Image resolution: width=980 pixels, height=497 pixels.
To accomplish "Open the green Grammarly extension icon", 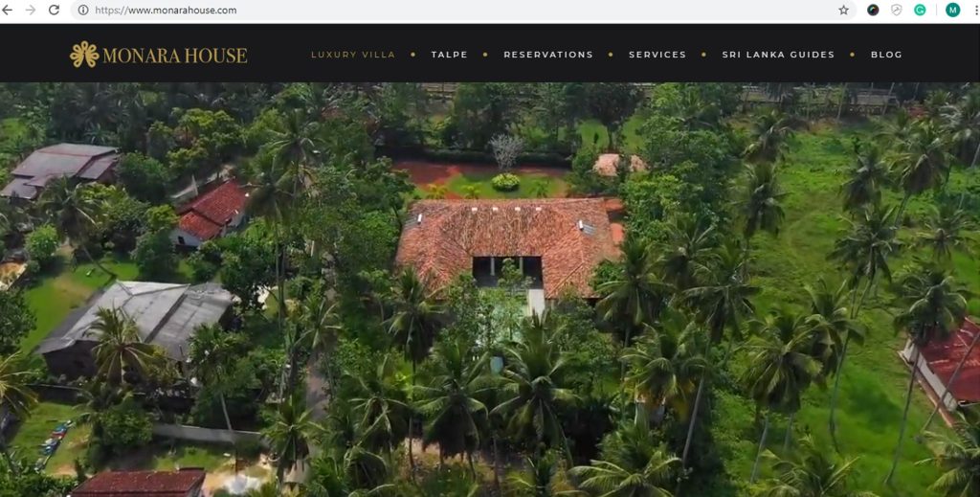I will click(920, 10).
